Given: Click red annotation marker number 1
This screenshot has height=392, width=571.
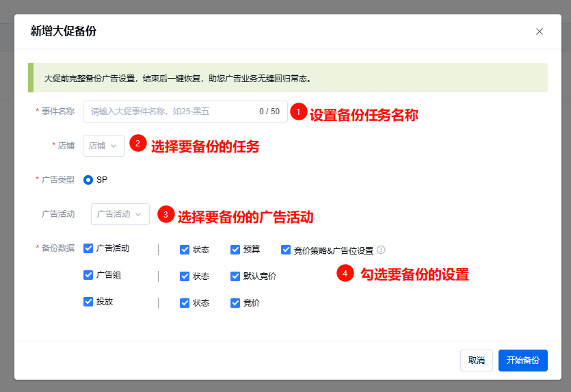Looking at the screenshot, I should click(298, 112).
